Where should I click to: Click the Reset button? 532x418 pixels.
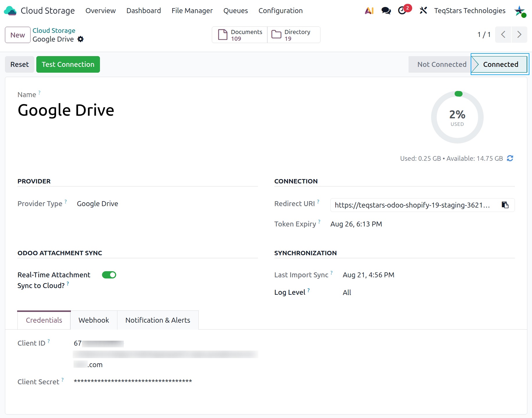19,65
